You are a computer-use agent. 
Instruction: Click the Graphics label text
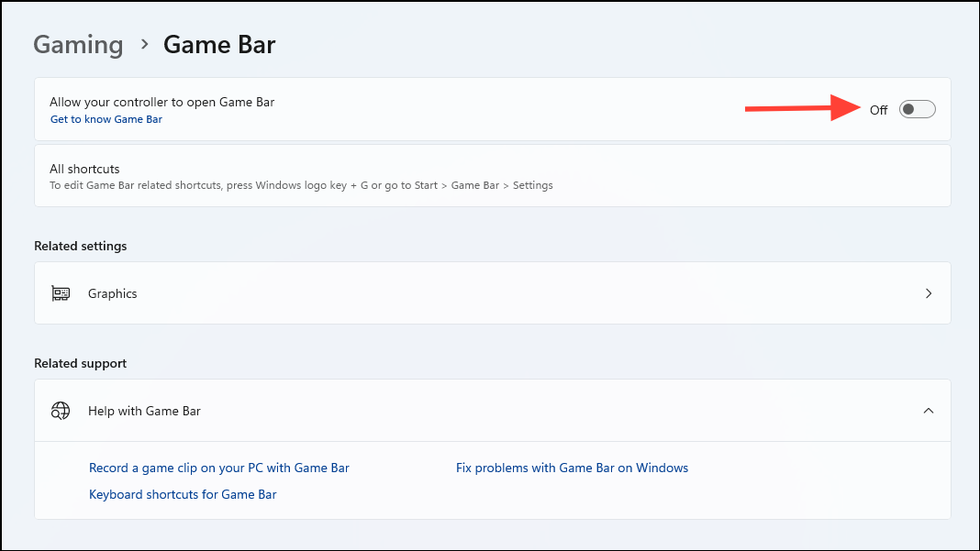[113, 293]
